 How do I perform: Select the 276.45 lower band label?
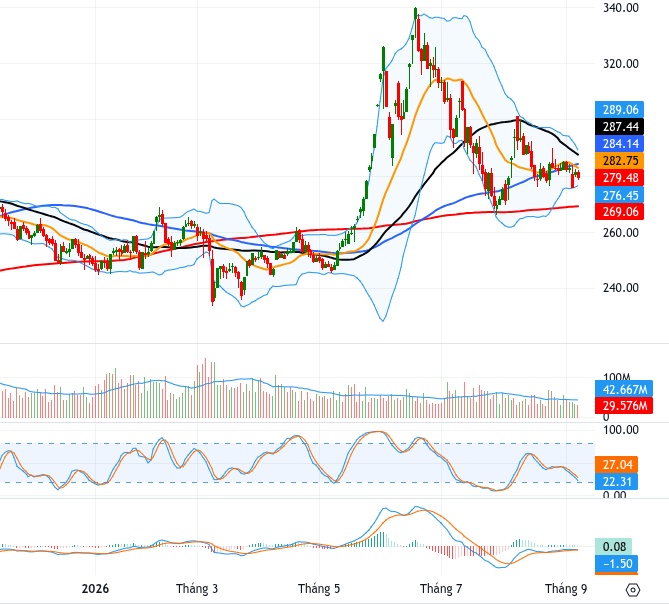click(x=620, y=195)
